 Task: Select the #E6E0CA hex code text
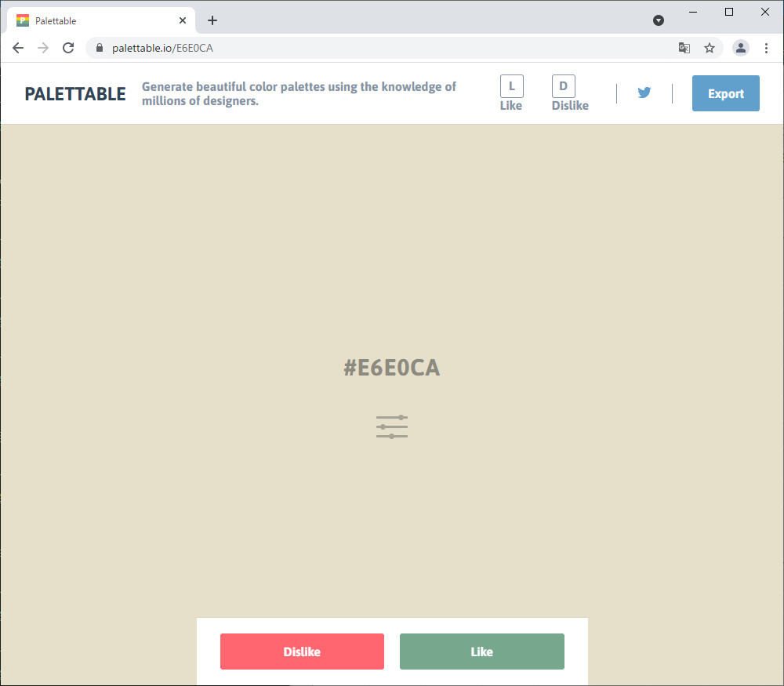pos(391,368)
